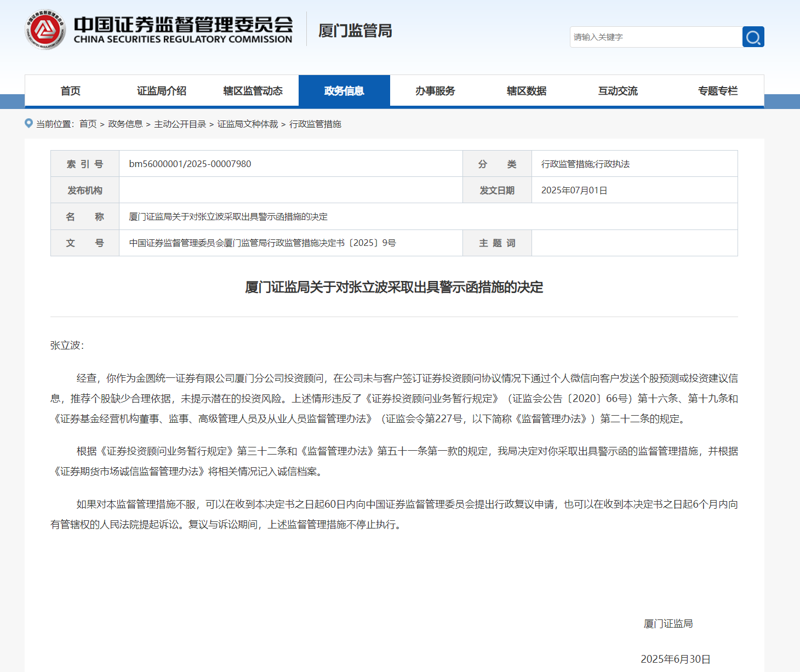Click the blue search magnifier icon
The height and width of the screenshot is (672, 800).
click(x=753, y=37)
